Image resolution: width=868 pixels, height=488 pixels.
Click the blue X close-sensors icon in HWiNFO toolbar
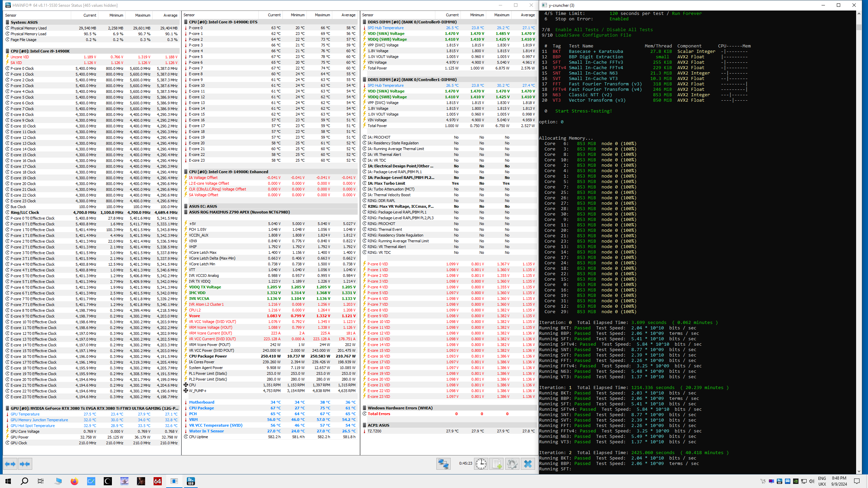pos(528,464)
